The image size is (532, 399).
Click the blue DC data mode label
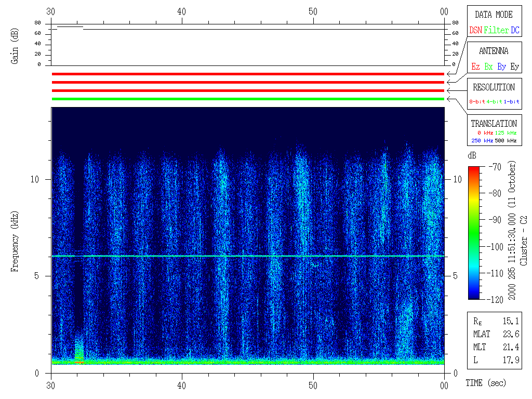click(515, 31)
